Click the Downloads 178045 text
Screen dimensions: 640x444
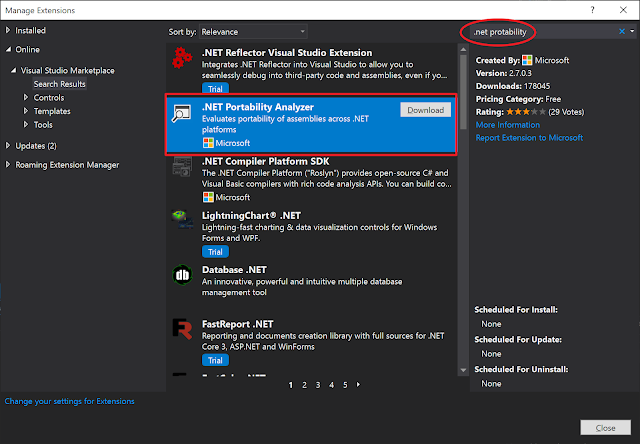[513, 86]
